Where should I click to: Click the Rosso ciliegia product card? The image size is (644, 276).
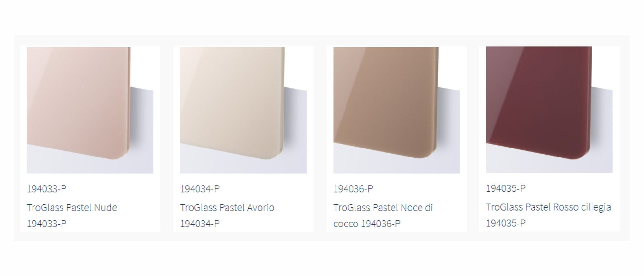coord(549,138)
